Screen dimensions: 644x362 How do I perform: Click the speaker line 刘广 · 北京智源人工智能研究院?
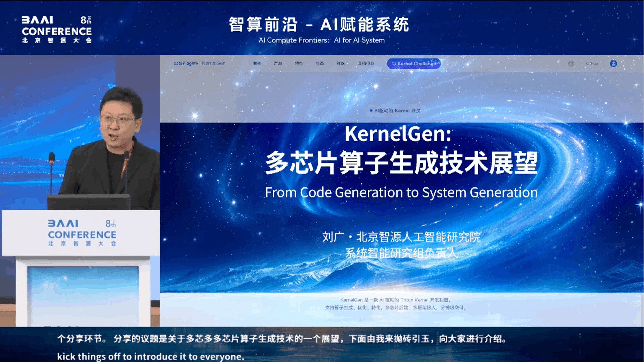[x=401, y=237]
